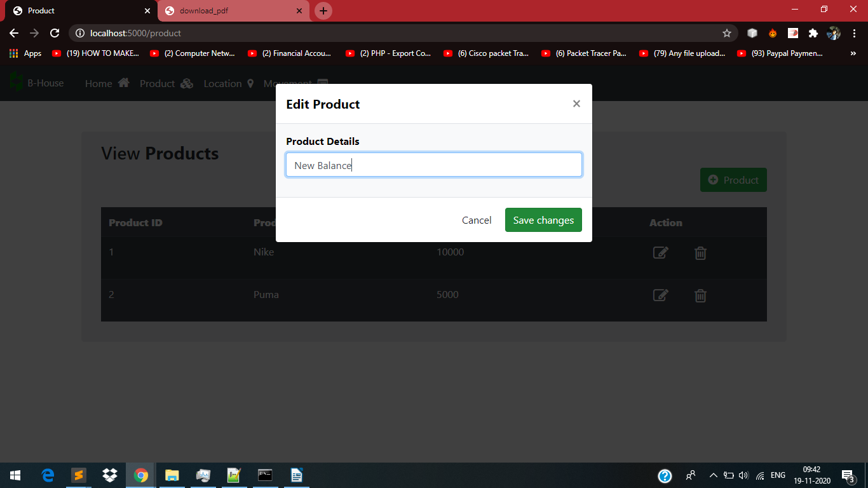This screenshot has width=868, height=488.
Task: Click the edit icon in the Nike row
Action: 661,253
